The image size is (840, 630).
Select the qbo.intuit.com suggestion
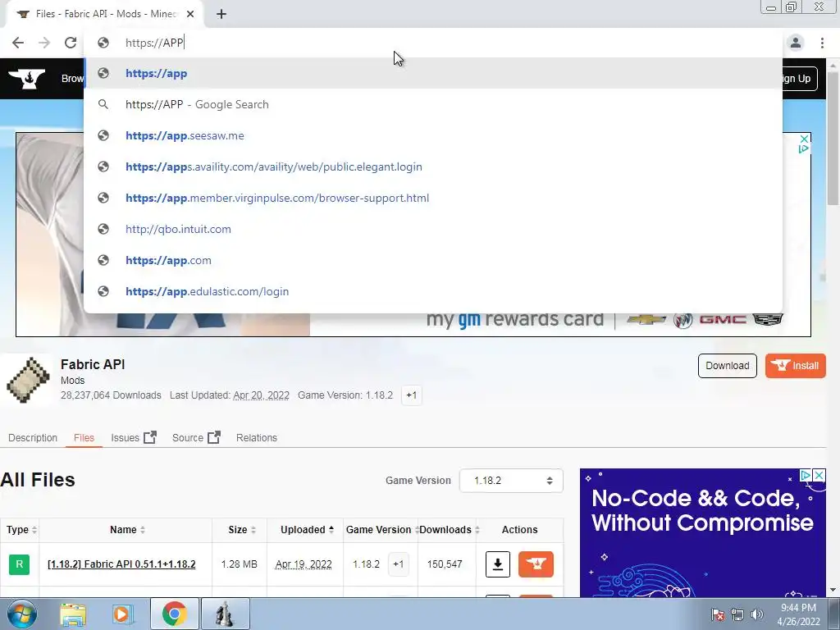(x=433, y=229)
